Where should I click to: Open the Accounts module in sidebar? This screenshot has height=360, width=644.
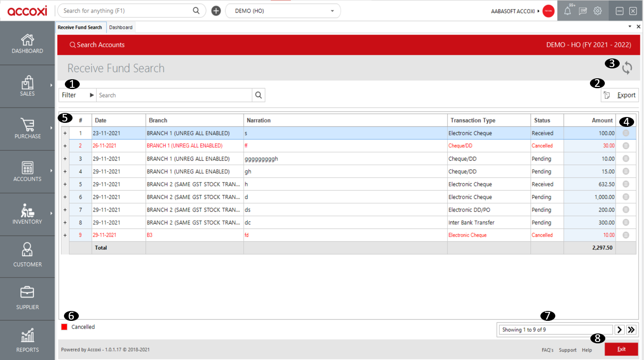click(x=27, y=171)
